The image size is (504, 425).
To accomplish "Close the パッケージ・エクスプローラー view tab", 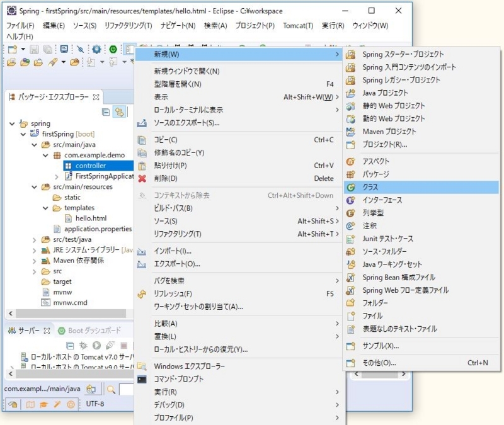I will point(96,98).
